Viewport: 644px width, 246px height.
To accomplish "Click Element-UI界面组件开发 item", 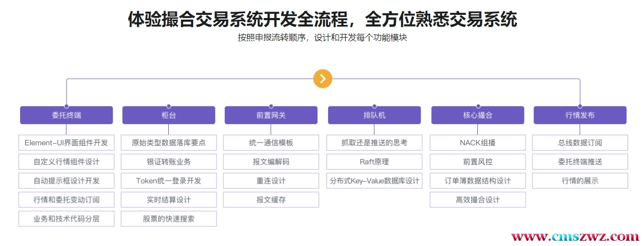I will 66,143.
